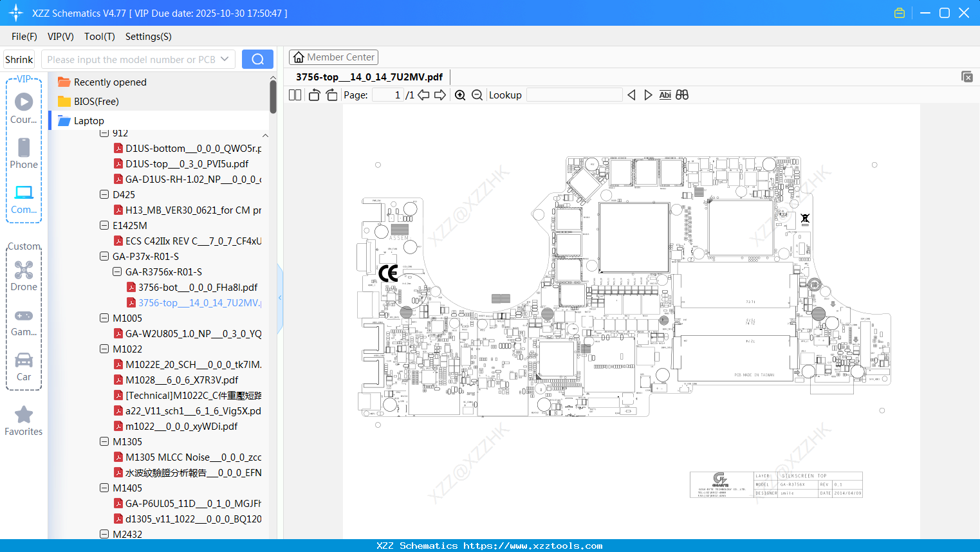
Task: Open D1US-bottom__0_0_0 PDF file
Action: (x=187, y=148)
